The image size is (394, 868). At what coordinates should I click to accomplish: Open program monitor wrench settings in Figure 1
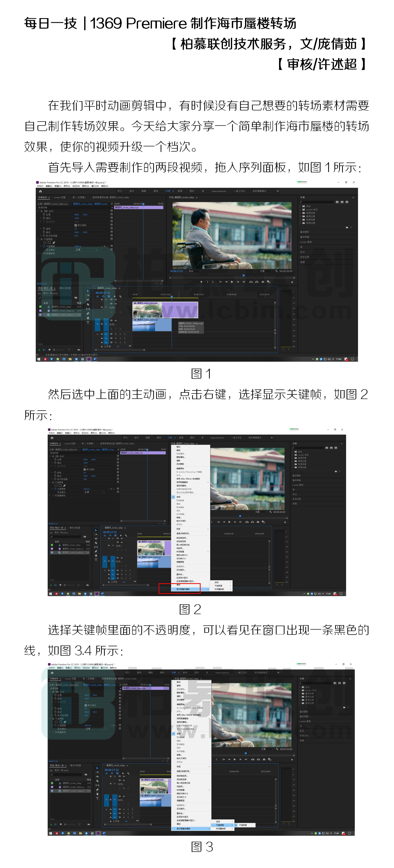277,271
